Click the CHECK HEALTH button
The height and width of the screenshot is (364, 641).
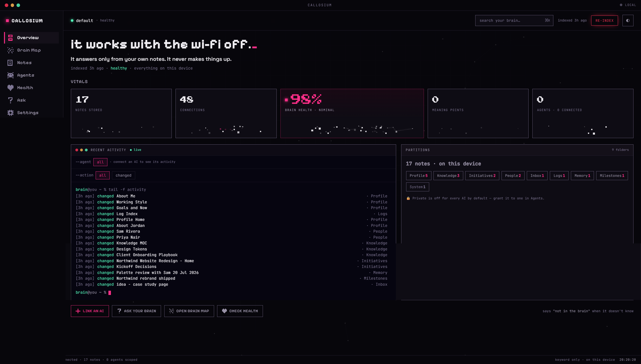click(240, 311)
